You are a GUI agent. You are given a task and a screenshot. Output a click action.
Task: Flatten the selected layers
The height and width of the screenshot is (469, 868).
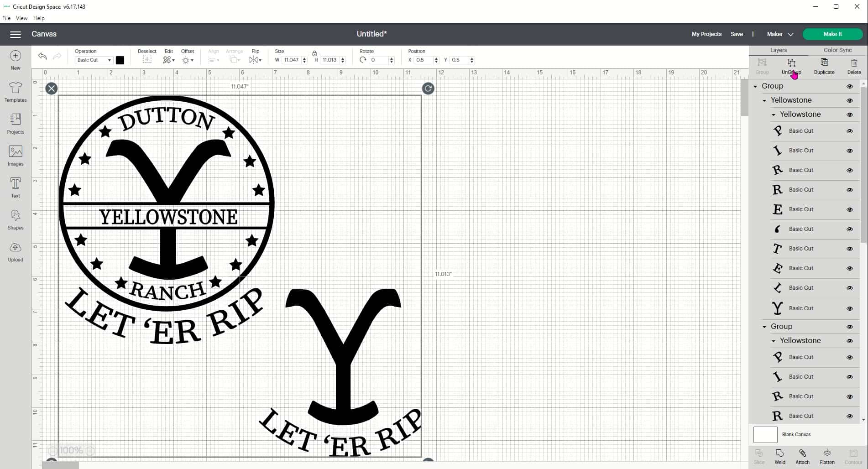[827, 457]
